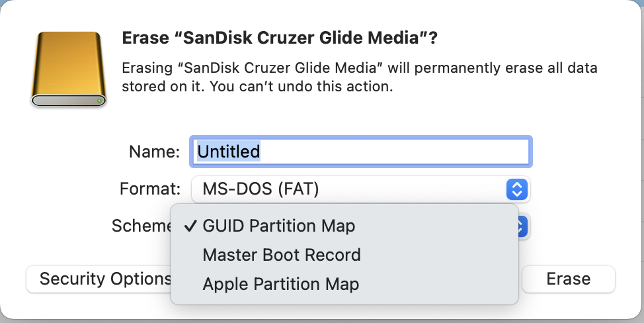The height and width of the screenshot is (323, 644).
Task: Select GUID Partition Map option
Action: tap(279, 226)
